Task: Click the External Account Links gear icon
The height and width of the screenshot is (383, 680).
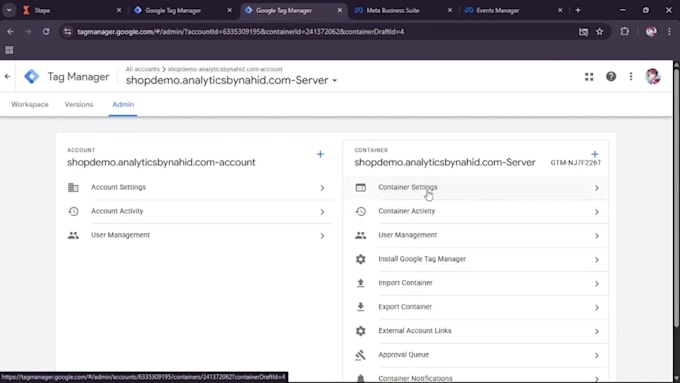Action: tap(360, 331)
